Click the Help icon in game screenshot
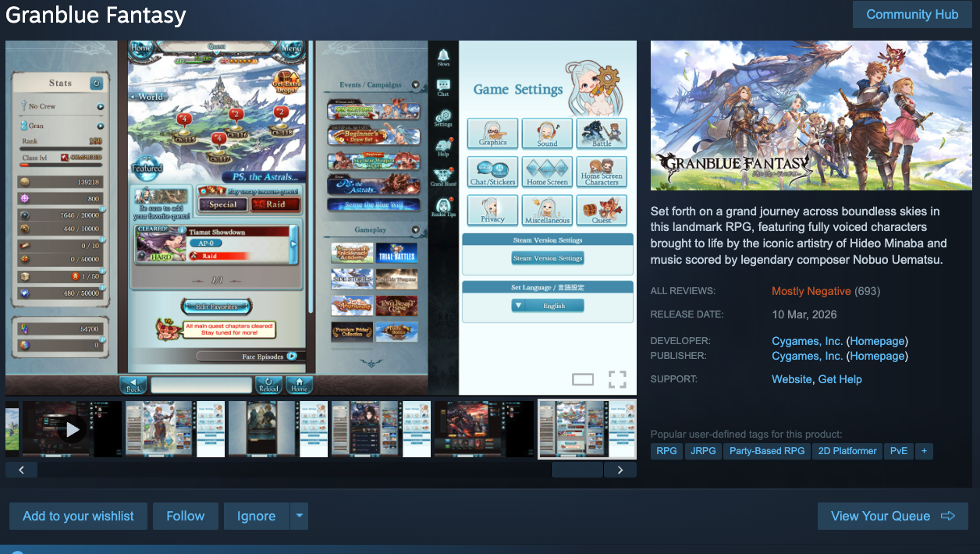 pos(443,148)
